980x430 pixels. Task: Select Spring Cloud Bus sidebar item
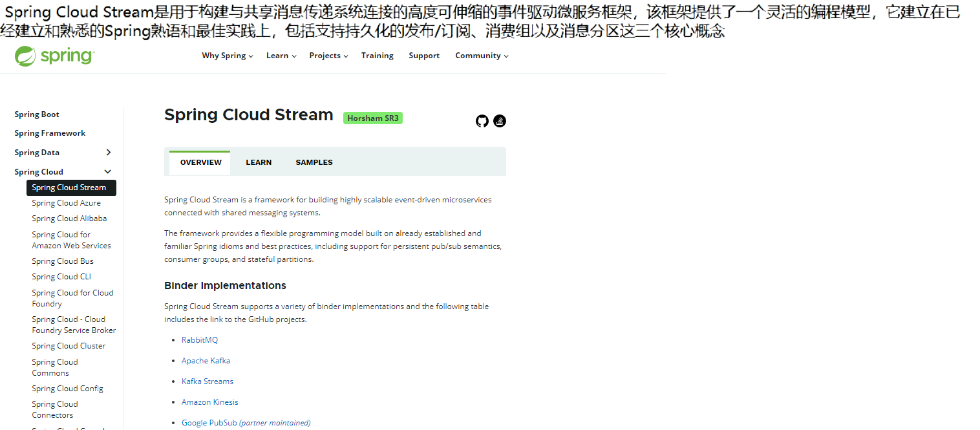tap(63, 261)
